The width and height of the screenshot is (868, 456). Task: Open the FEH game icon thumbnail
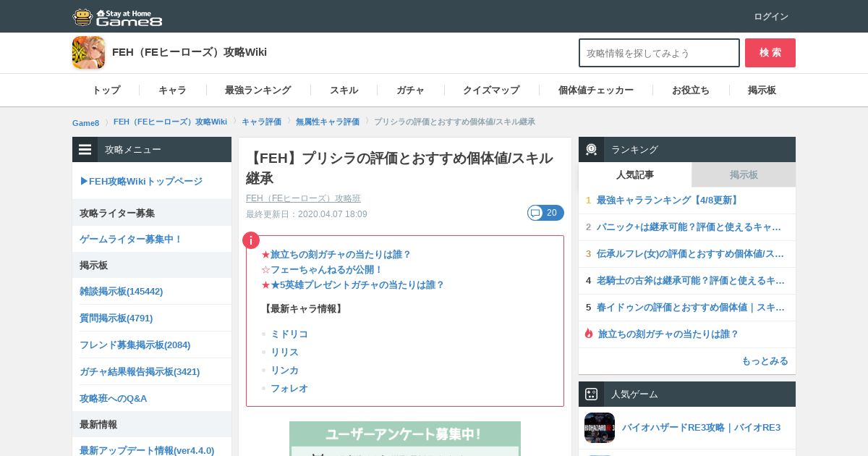[x=88, y=52]
